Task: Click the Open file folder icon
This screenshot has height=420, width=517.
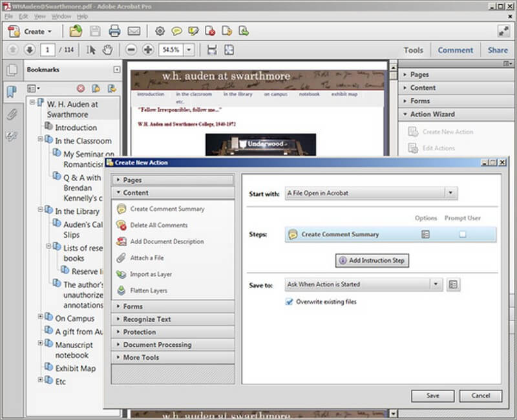Action: pyautogui.click(x=76, y=31)
